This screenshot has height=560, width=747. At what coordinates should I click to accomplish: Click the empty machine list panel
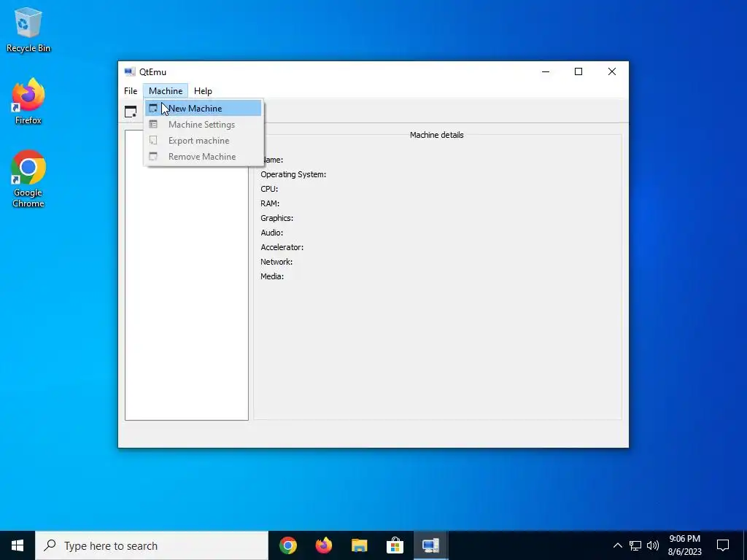click(x=187, y=275)
